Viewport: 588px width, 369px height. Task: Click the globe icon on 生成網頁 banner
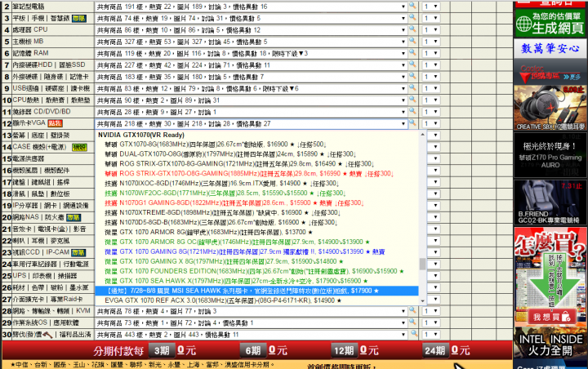tap(523, 24)
